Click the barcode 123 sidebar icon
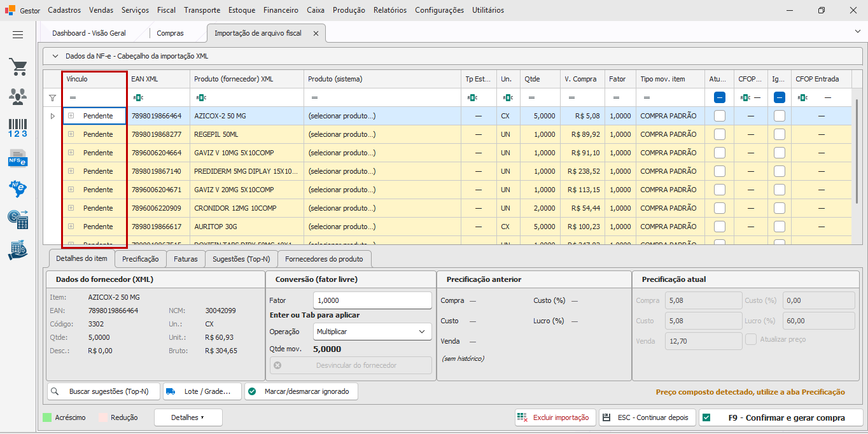This screenshot has width=868, height=434. (18, 127)
